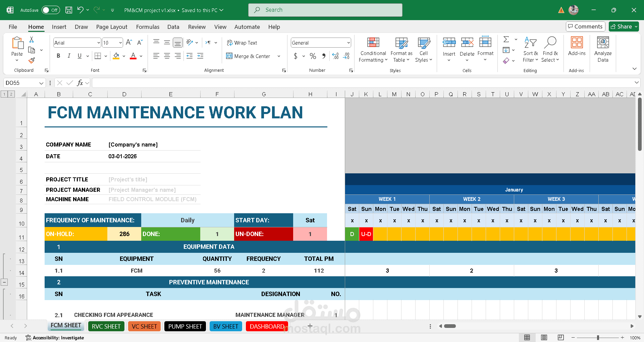
Task: Click the Save disk icon
Action: (x=69, y=10)
